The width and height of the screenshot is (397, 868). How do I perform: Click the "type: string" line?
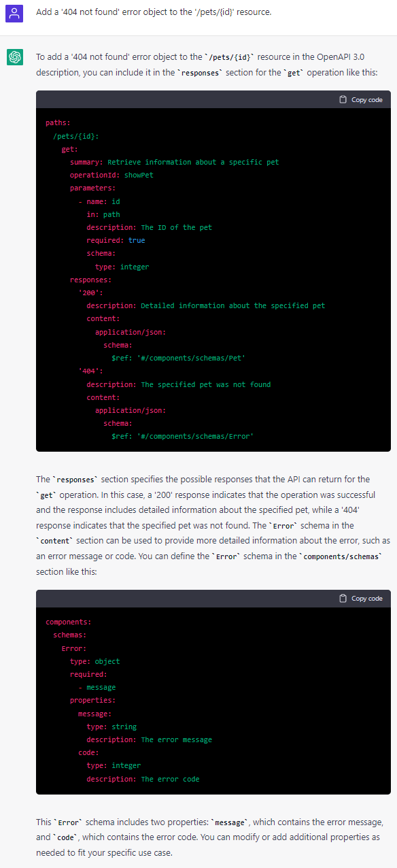pos(111,727)
